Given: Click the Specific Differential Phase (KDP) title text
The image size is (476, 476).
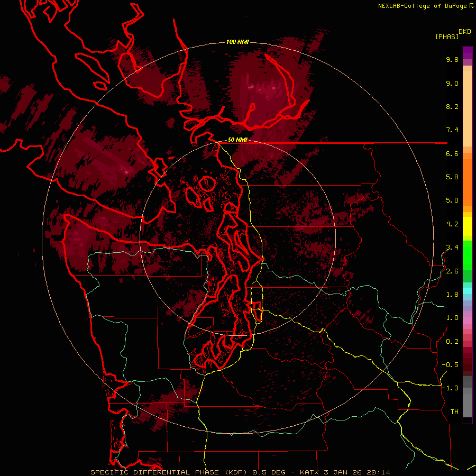Looking at the screenshot, I should coord(168,472).
